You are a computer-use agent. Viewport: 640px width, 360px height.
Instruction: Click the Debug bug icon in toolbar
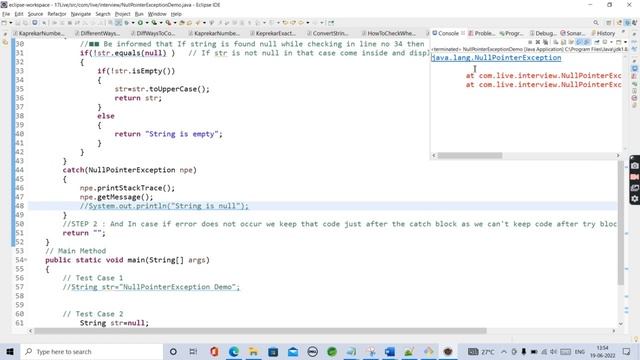click(x=127, y=23)
